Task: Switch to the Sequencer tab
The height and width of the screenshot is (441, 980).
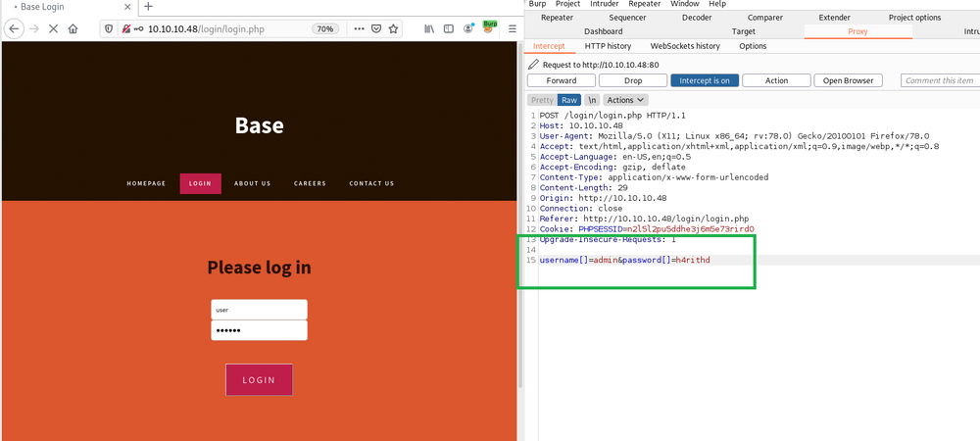Action: pyautogui.click(x=628, y=18)
